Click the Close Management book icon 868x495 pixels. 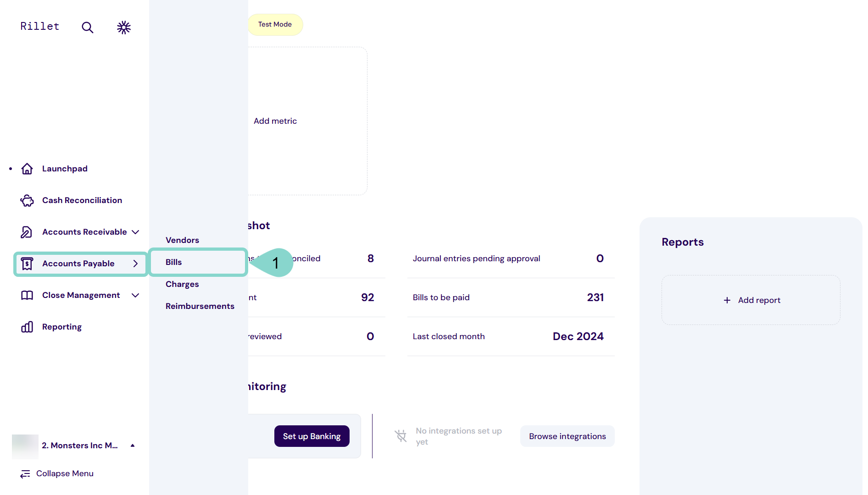[27, 295]
